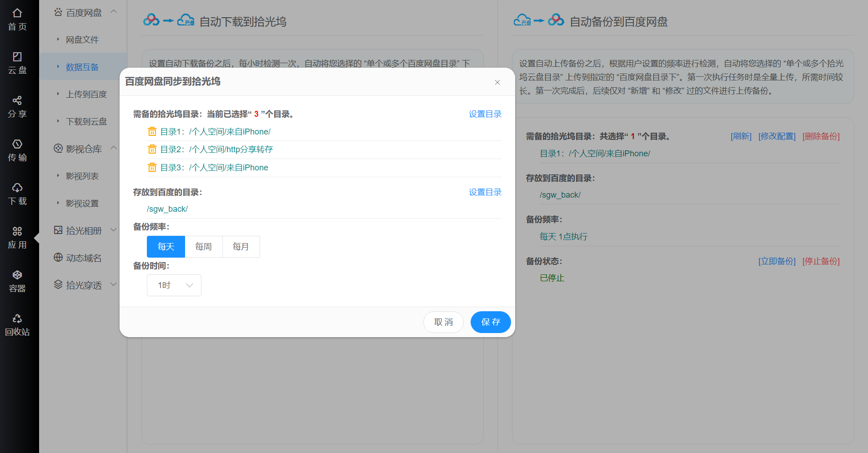
Task: Click 设置目录 for 存放到百度的目录
Action: pyautogui.click(x=485, y=192)
